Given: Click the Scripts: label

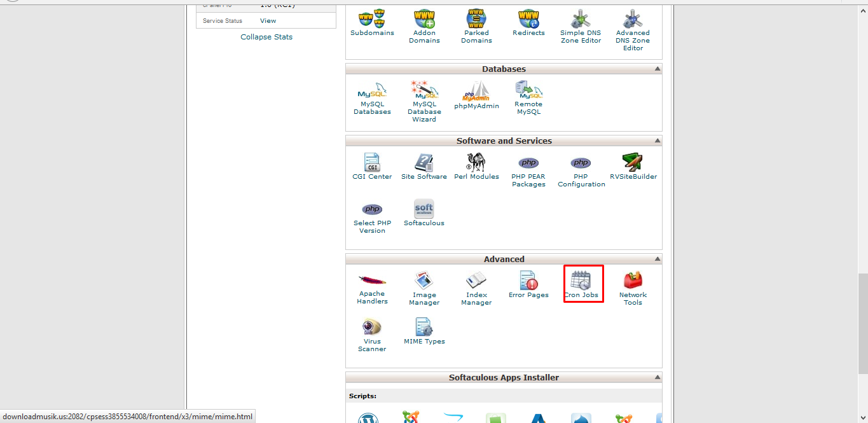Looking at the screenshot, I should tap(362, 396).
